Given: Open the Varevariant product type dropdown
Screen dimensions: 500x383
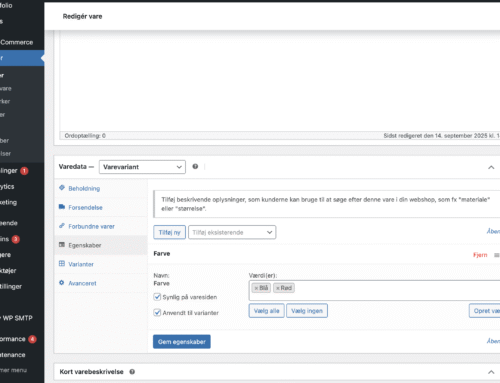Looking at the screenshot, I should pos(142,167).
